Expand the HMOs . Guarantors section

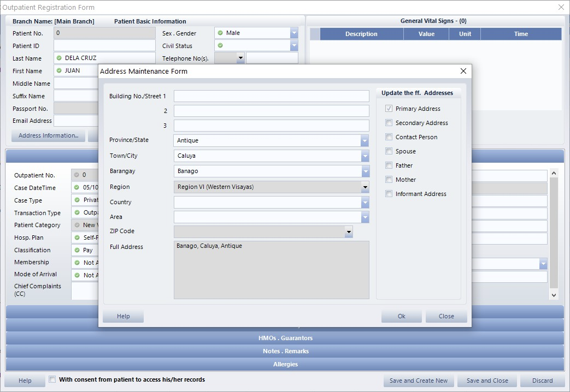285,338
